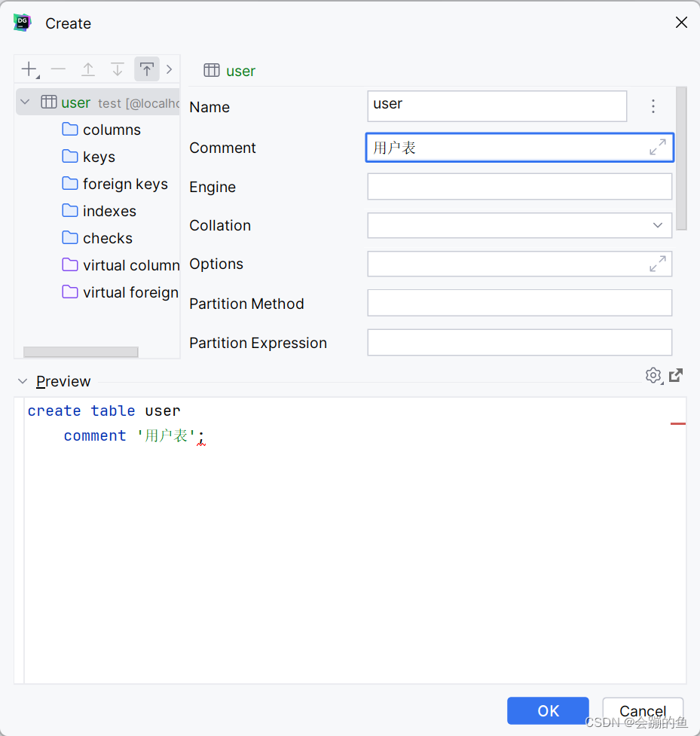Image resolution: width=700 pixels, height=736 pixels.
Task: Click the Cancel button
Action: pos(643,710)
